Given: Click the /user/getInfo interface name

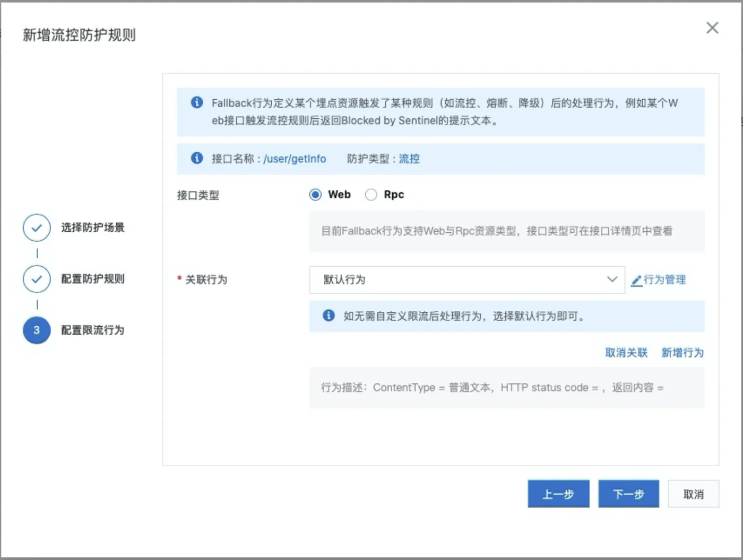Looking at the screenshot, I should (295, 159).
